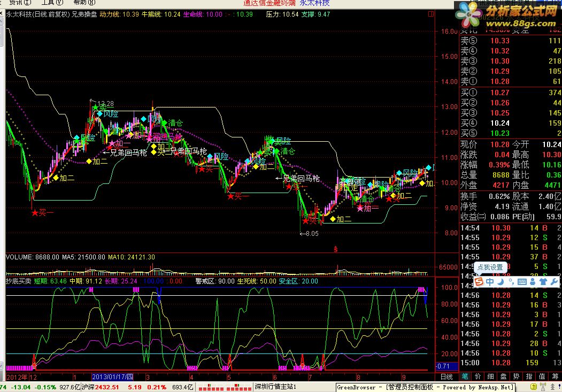Click the 换手 0.62% value

click(499, 196)
